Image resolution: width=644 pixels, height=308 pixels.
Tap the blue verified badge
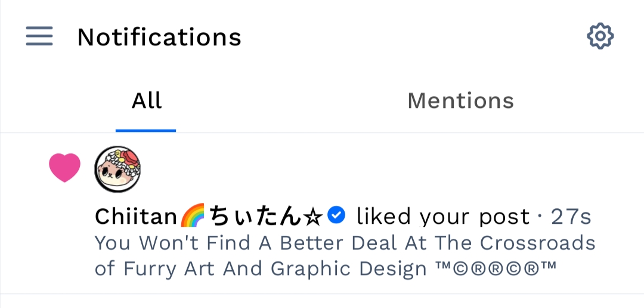(337, 215)
